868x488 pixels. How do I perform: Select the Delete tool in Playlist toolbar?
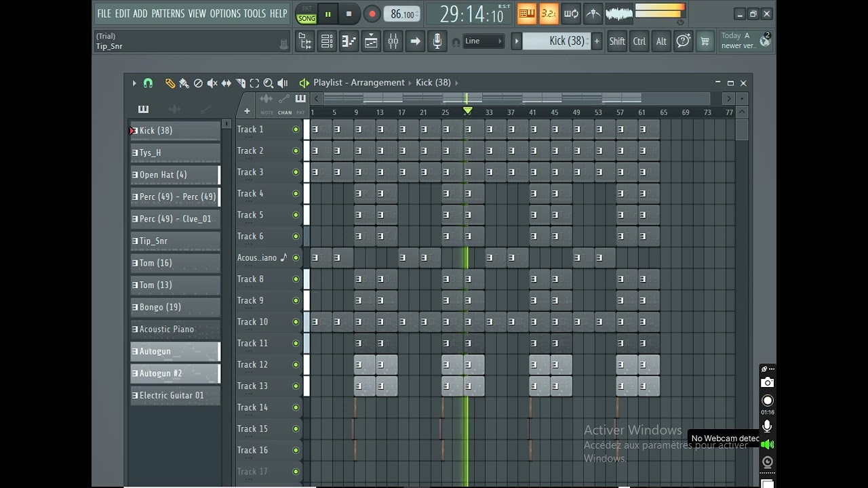(198, 83)
